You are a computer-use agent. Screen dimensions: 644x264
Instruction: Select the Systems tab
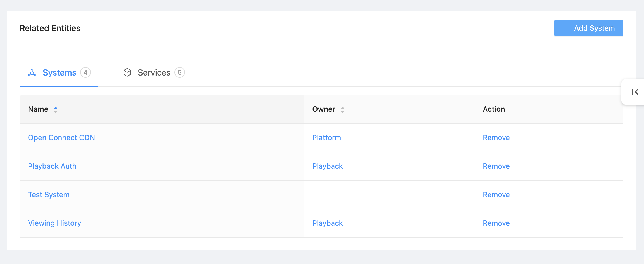(59, 73)
